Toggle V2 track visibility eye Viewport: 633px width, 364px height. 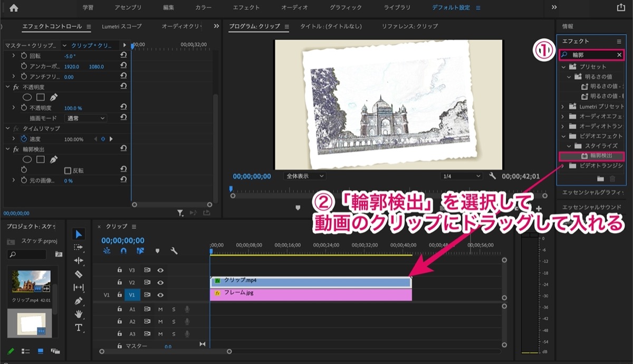pyautogui.click(x=160, y=283)
